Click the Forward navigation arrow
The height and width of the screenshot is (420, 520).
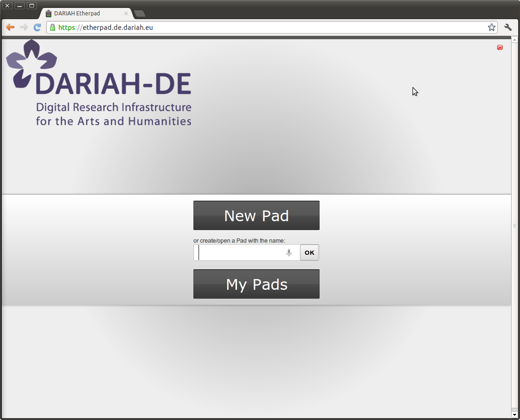tap(24, 28)
